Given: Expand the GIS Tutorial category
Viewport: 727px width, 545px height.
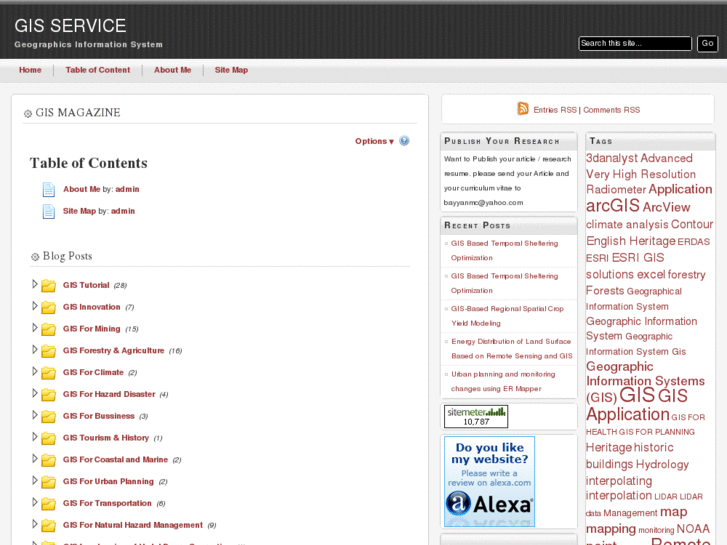Looking at the screenshot, I should [34, 284].
